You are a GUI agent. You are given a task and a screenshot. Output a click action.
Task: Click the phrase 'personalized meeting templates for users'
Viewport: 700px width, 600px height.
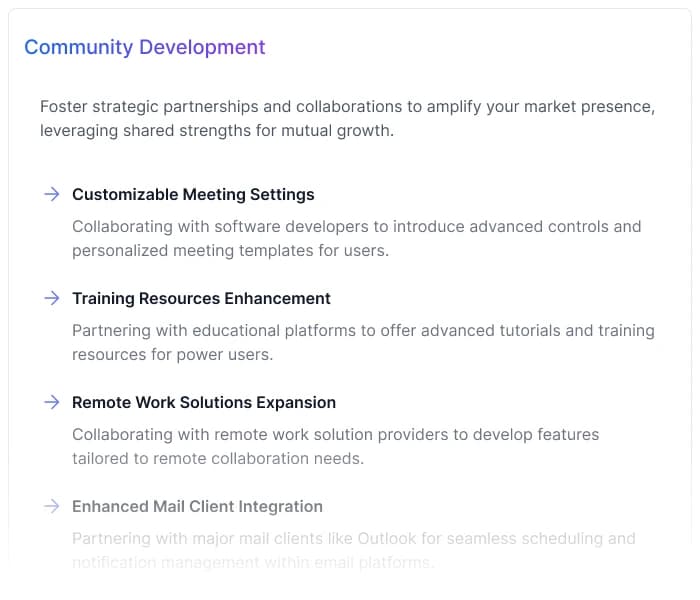pos(230,250)
